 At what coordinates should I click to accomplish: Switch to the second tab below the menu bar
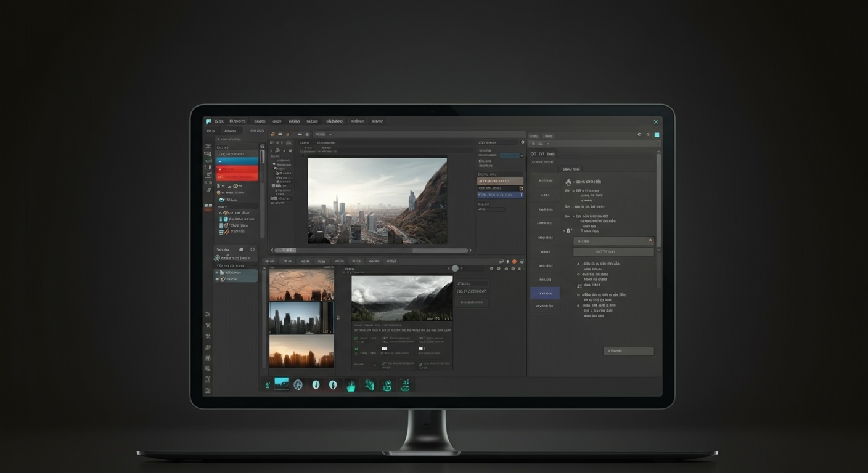tap(229, 131)
